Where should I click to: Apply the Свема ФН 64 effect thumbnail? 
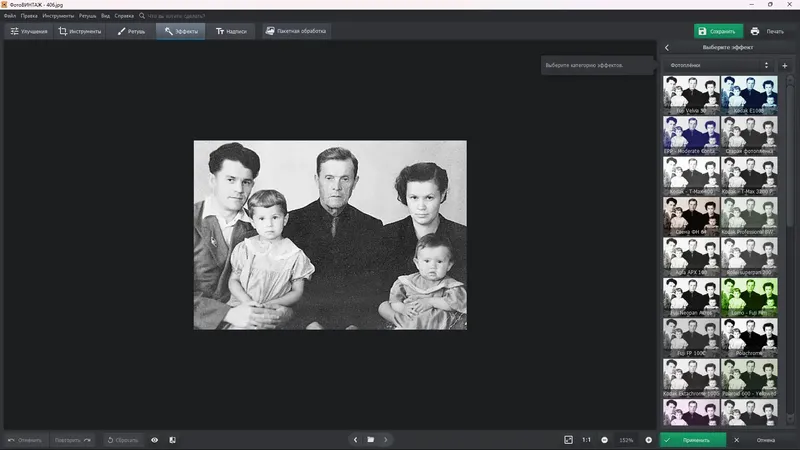(x=691, y=216)
